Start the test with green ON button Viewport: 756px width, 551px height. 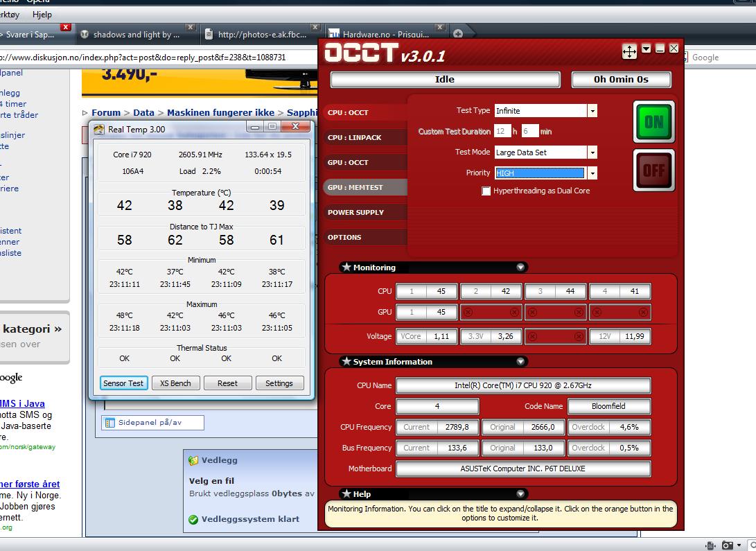pos(653,121)
